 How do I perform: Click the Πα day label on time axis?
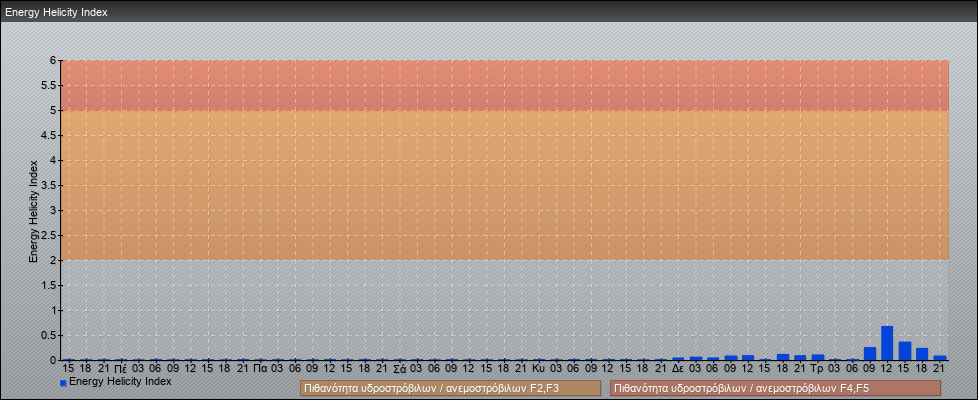[259, 368]
